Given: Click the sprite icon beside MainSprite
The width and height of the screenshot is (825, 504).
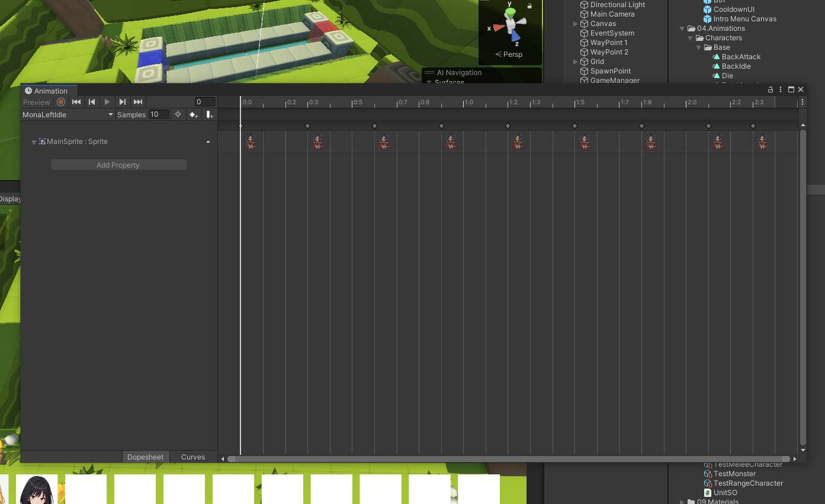Looking at the screenshot, I should [42, 142].
